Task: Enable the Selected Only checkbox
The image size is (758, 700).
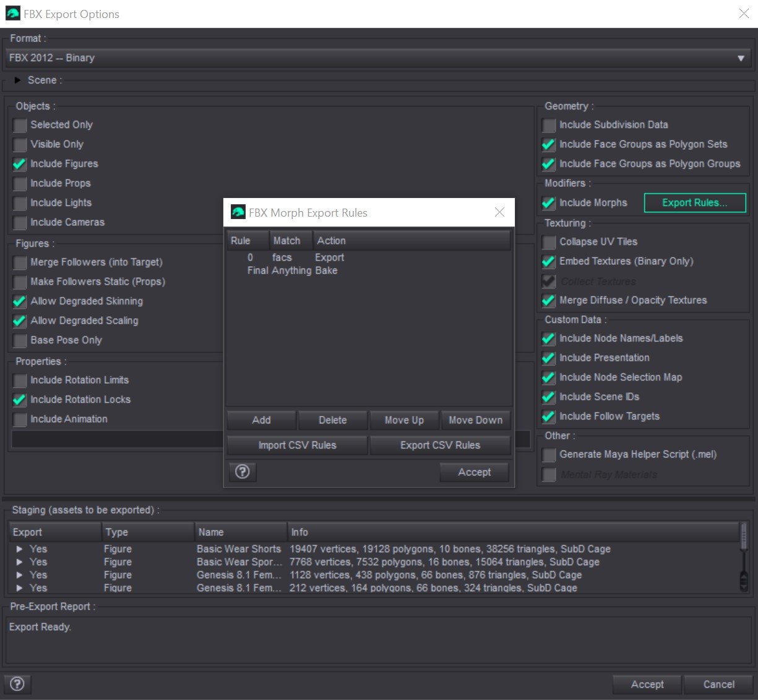Action: [20, 125]
